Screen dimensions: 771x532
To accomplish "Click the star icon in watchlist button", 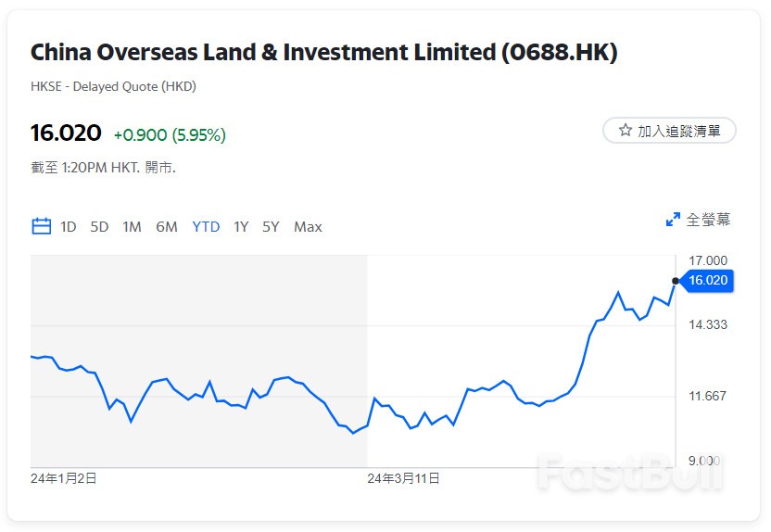I will pos(625,131).
